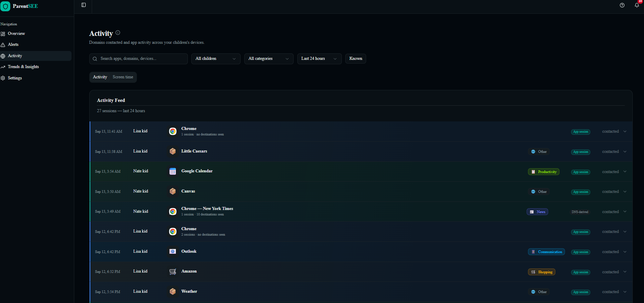Toggle the Known filter button
The image size is (644, 303).
[x=356, y=58]
